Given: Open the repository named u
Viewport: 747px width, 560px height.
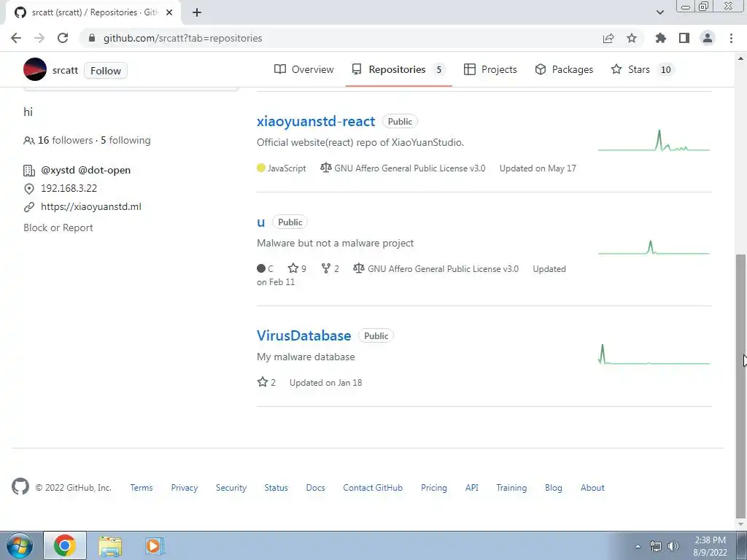Looking at the screenshot, I should pos(260,222).
